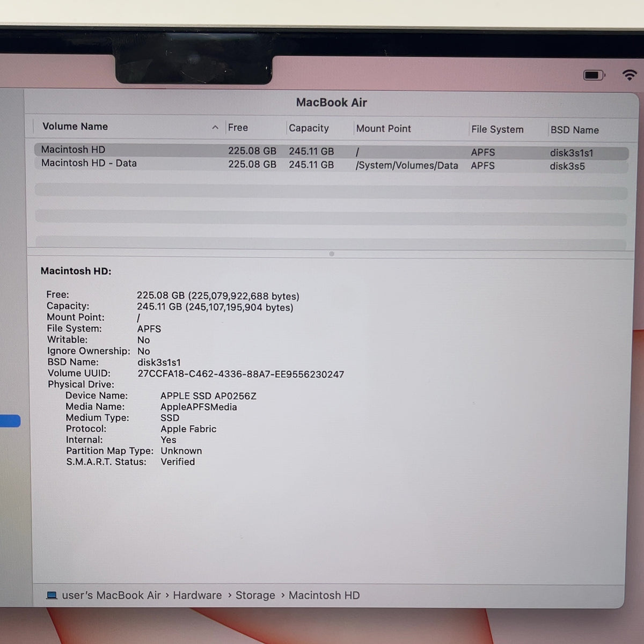Select the Macintosh HD - Data row

(x=331, y=165)
